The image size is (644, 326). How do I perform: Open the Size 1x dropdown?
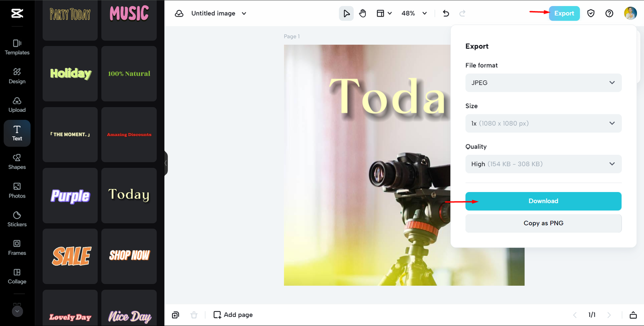pyautogui.click(x=543, y=123)
